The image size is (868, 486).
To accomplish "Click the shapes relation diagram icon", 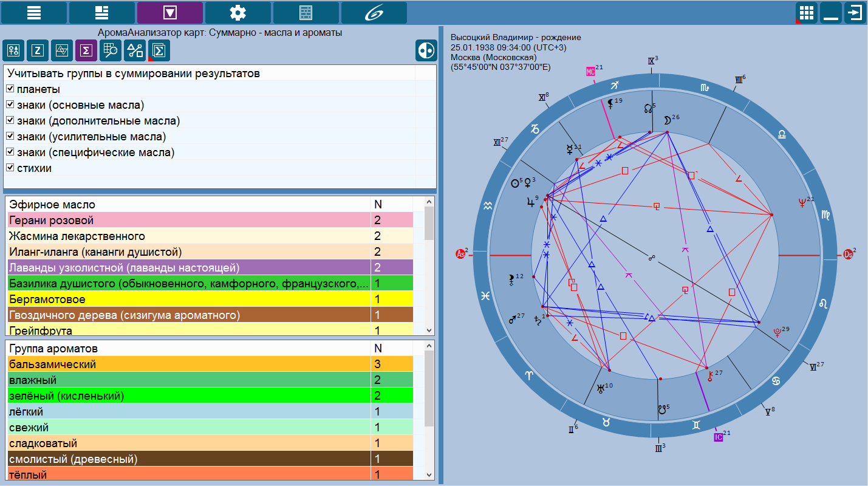I will (135, 51).
